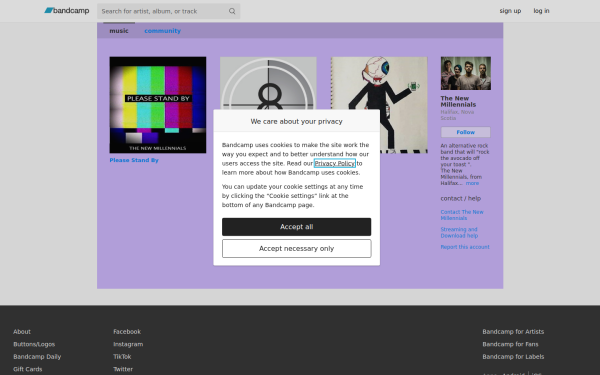Open the About footer link
Viewport: 600px width, 375px height.
[x=22, y=332]
